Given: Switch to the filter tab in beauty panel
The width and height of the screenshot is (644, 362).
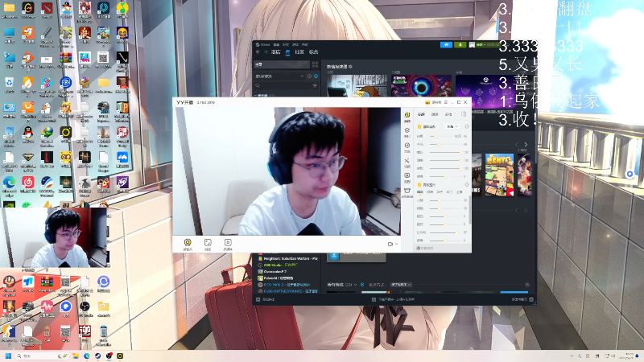Looking at the screenshot, I should [x=435, y=114].
